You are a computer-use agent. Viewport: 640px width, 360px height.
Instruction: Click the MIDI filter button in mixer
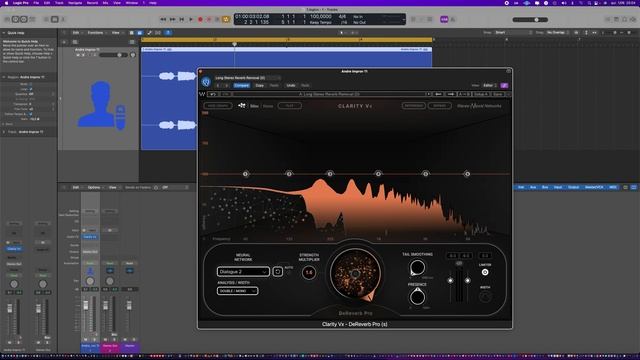point(612,187)
